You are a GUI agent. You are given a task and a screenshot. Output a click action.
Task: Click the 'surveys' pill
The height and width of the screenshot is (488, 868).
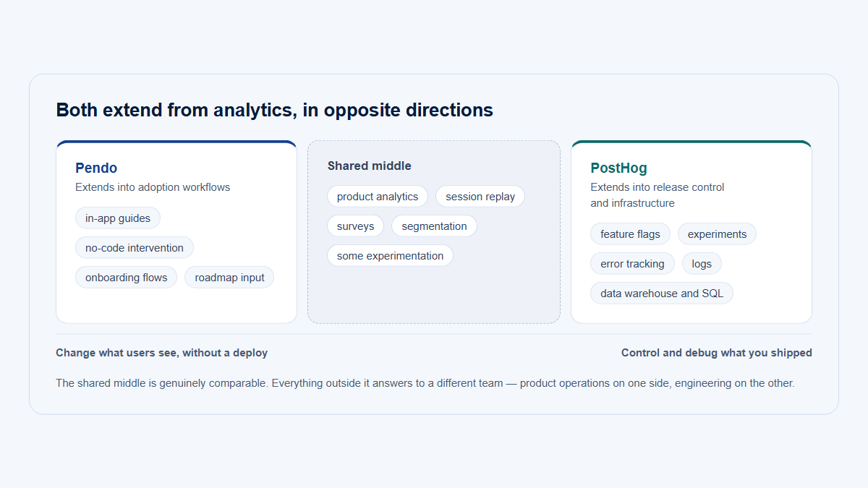point(355,226)
